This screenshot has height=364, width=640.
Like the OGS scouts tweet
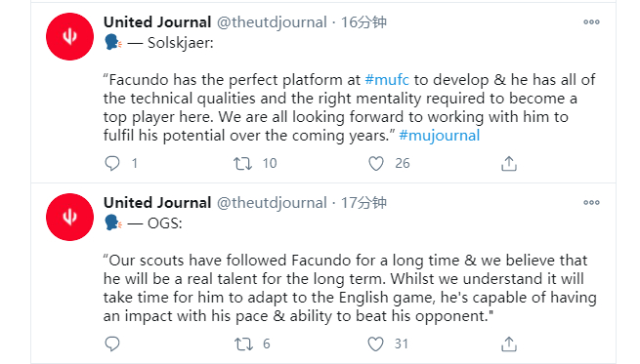tap(375, 344)
